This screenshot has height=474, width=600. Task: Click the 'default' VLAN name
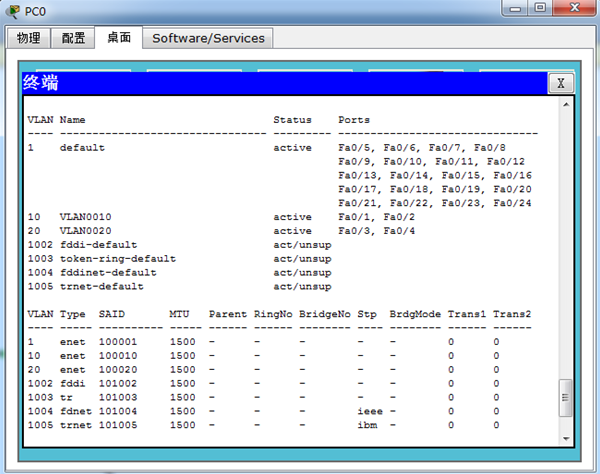click(82, 148)
